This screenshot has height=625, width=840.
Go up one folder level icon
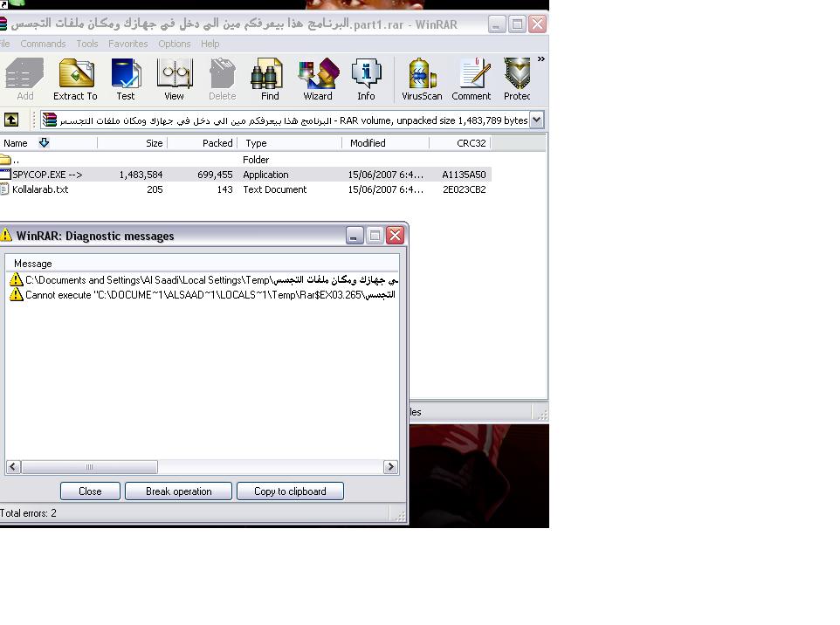pos(11,120)
